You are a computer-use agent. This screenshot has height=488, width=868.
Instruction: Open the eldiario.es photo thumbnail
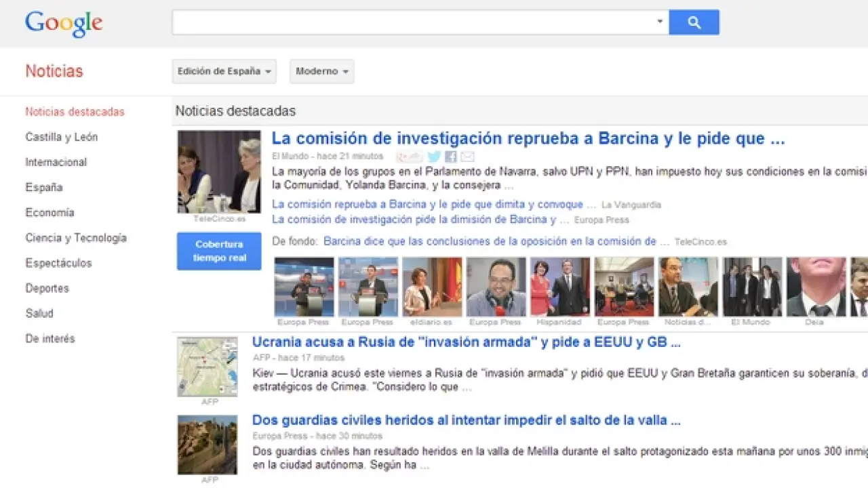[x=432, y=287]
